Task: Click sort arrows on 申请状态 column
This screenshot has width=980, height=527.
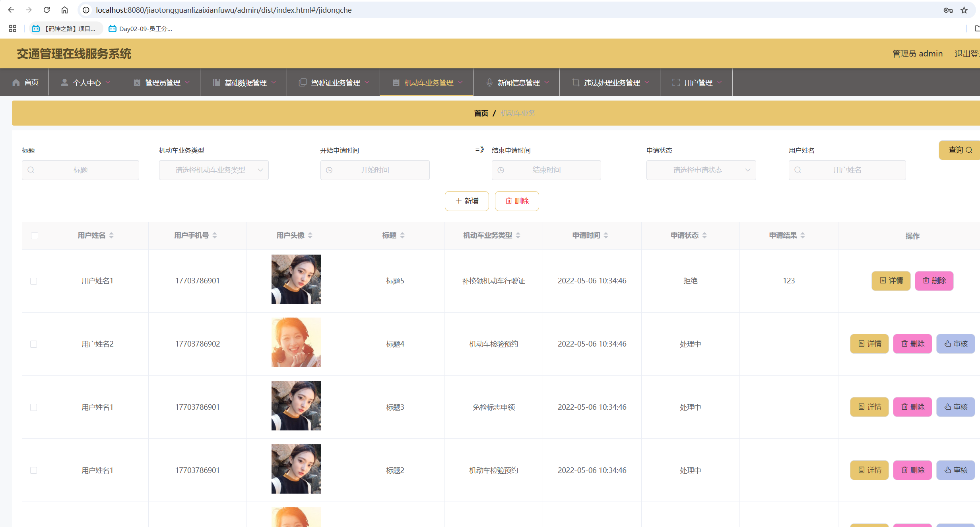Action: tap(704, 235)
